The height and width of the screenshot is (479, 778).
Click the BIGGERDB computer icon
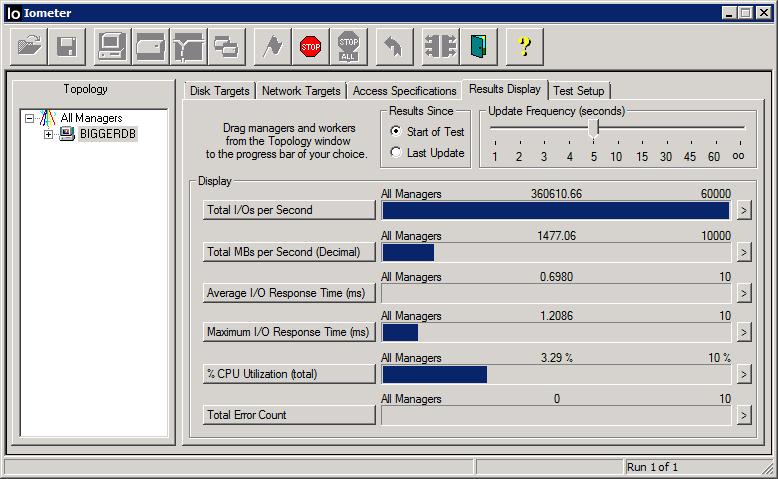(67, 134)
